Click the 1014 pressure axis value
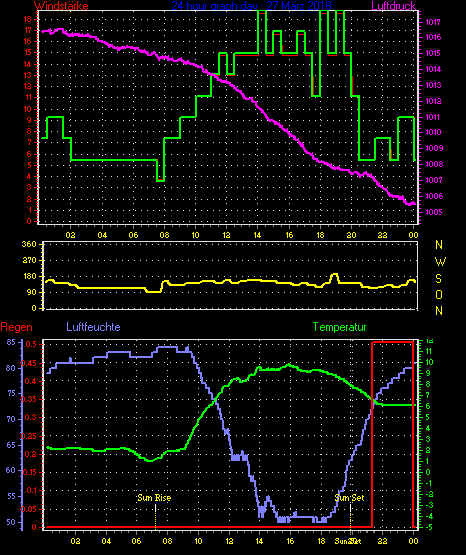Image resolution: width=466 pixels, height=555 pixels. 433,69
